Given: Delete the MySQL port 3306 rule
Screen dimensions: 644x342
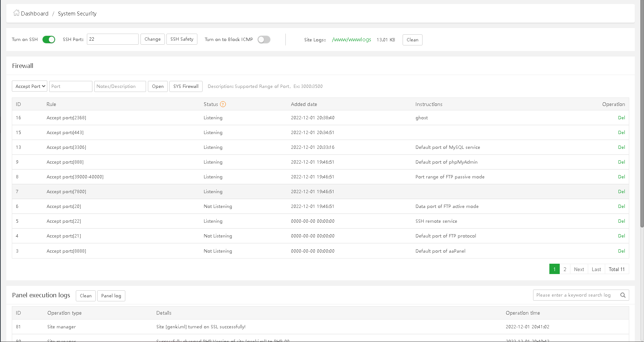Looking at the screenshot, I should point(621,147).
